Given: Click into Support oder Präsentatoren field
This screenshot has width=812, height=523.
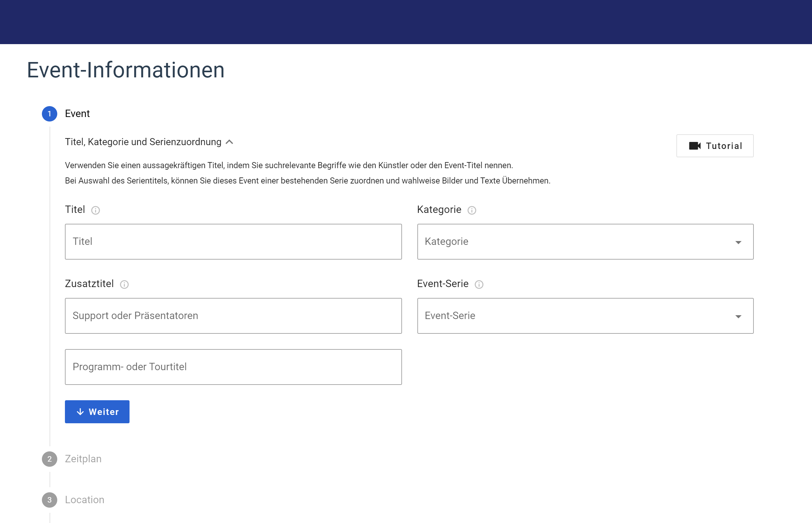Looking at the screenshot, I should point(233,316).
